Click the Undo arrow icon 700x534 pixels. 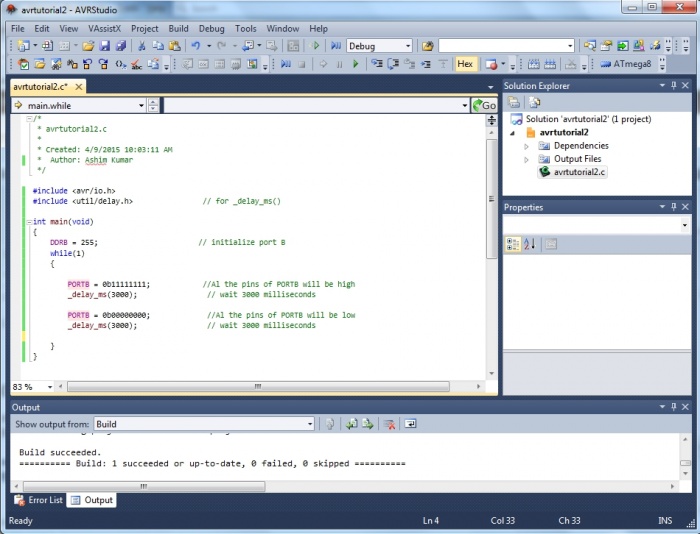(x=196, y=46)
